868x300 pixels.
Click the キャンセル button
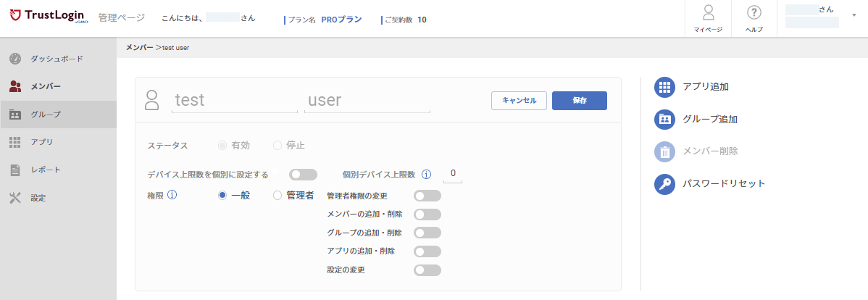pos(519,101)
